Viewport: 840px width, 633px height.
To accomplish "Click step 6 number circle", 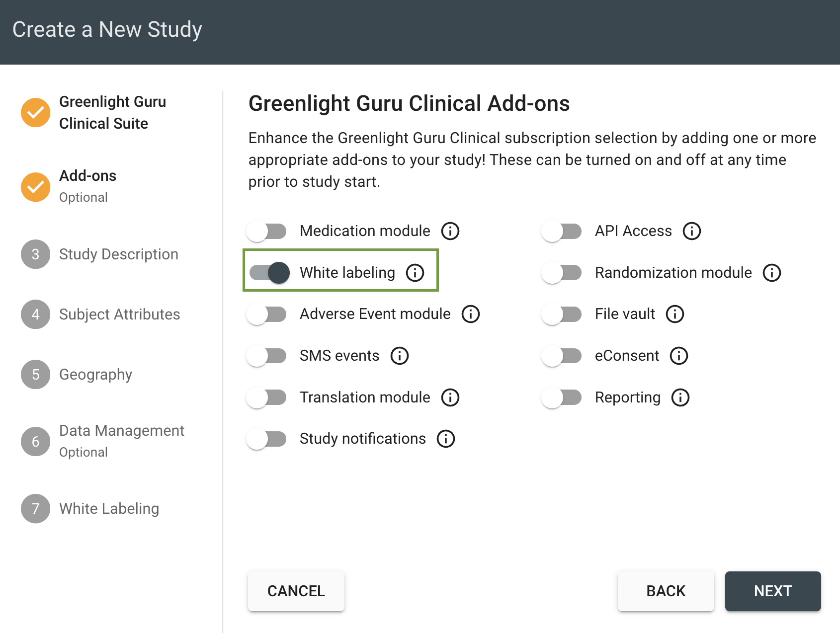I will (x=35, y=442).
